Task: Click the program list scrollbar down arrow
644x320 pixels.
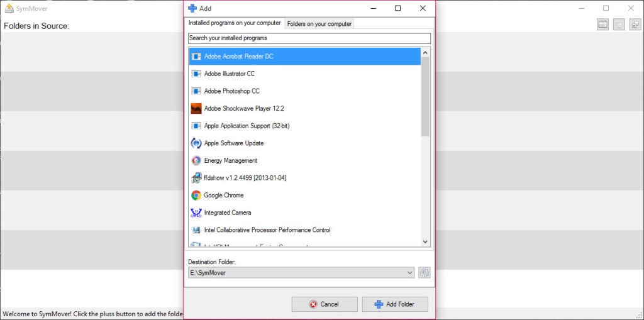Action: point(425,242)
